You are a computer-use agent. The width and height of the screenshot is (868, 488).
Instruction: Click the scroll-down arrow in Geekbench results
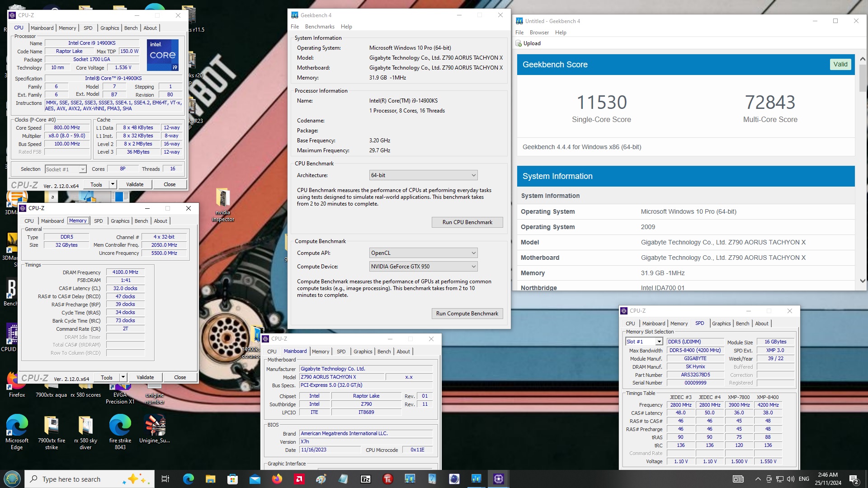[x=863, y=281]
